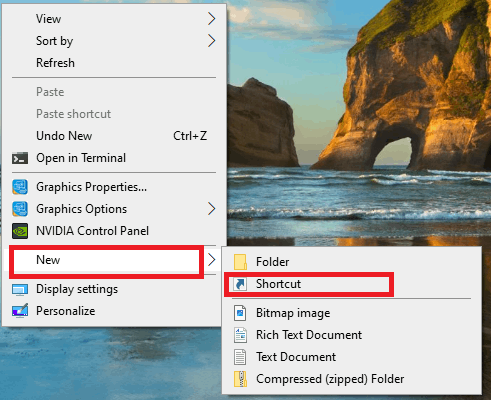Open the View menu entry

click(114, 19)
